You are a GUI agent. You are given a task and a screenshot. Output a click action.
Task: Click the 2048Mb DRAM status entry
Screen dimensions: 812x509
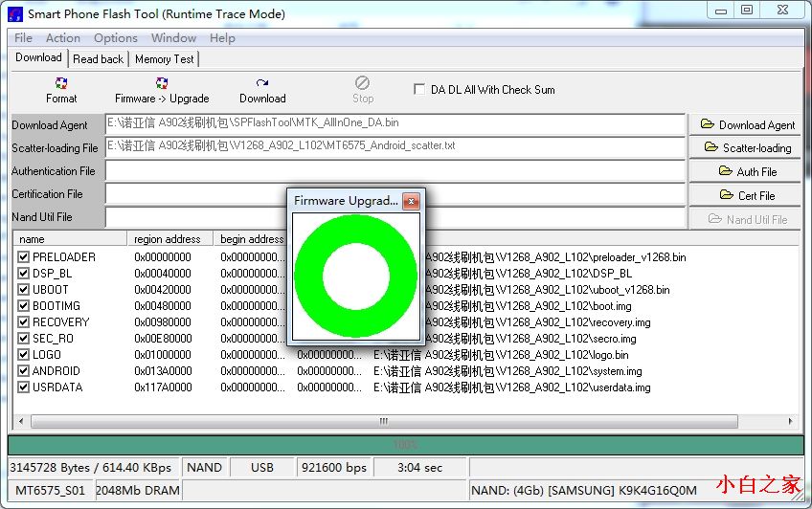coord(138,491)
